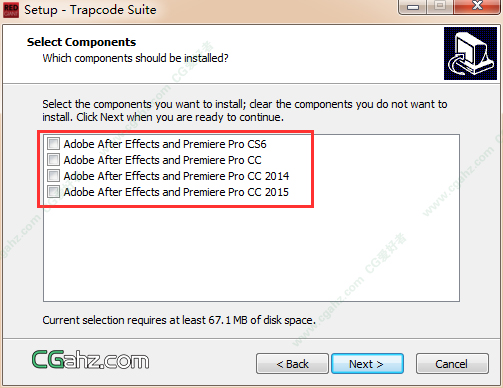Go back with the Back button

coord(292,364)
